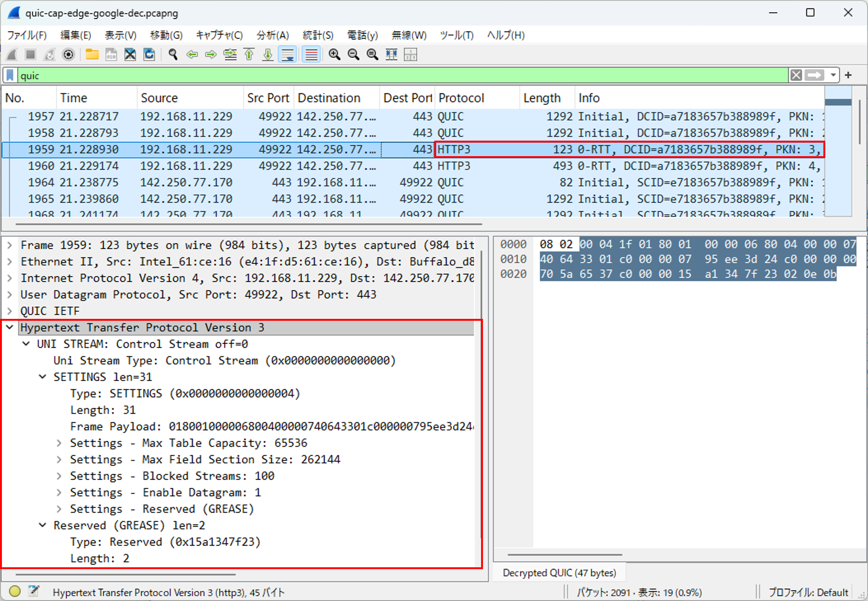Jump to the first packet icon
The height and width of the screenshot is (601, 868).
point(249,55)
